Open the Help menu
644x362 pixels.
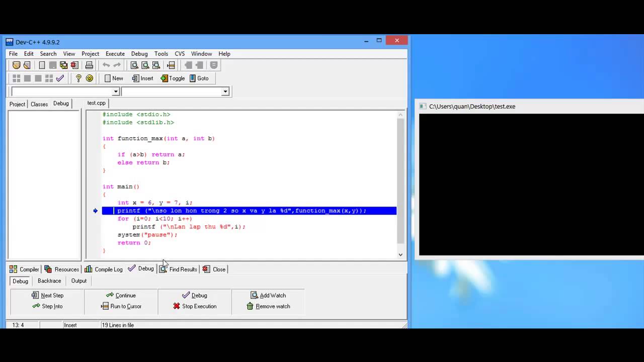224,54
